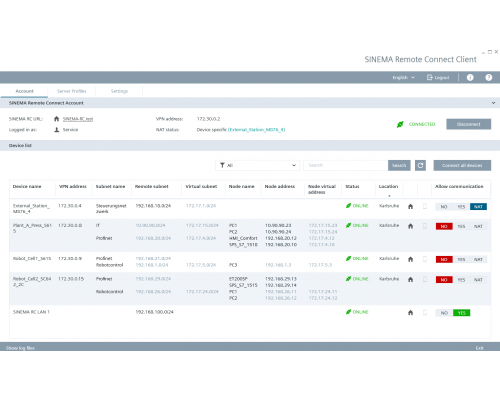This screenshot has width=500, height=400.
Task: Click Connect all devices button
Action: coord(462,165)
